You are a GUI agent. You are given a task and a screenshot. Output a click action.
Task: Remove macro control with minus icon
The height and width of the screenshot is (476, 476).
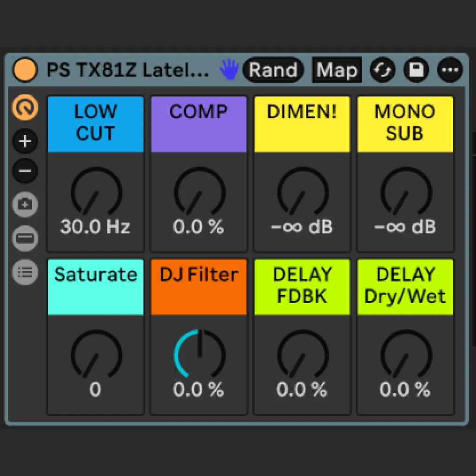click(25, 171)
